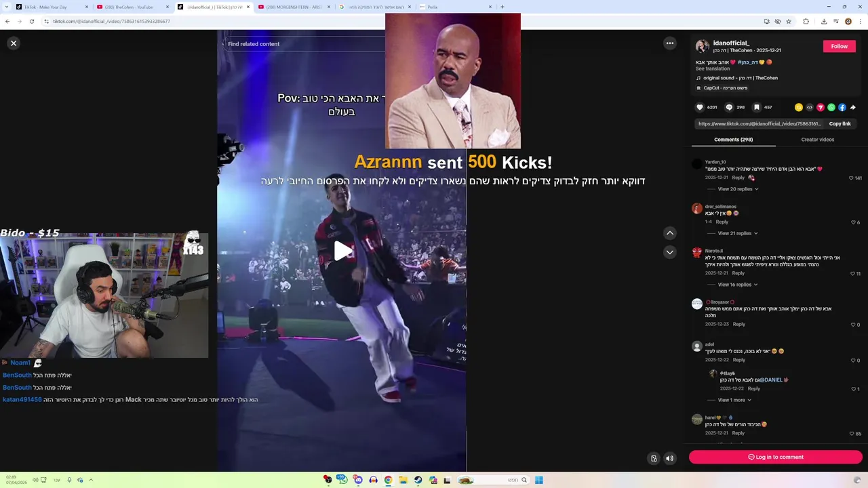Like Yarden_10's comment with 141 likes
The image size is (868, 488).
[x=852, y=178]
